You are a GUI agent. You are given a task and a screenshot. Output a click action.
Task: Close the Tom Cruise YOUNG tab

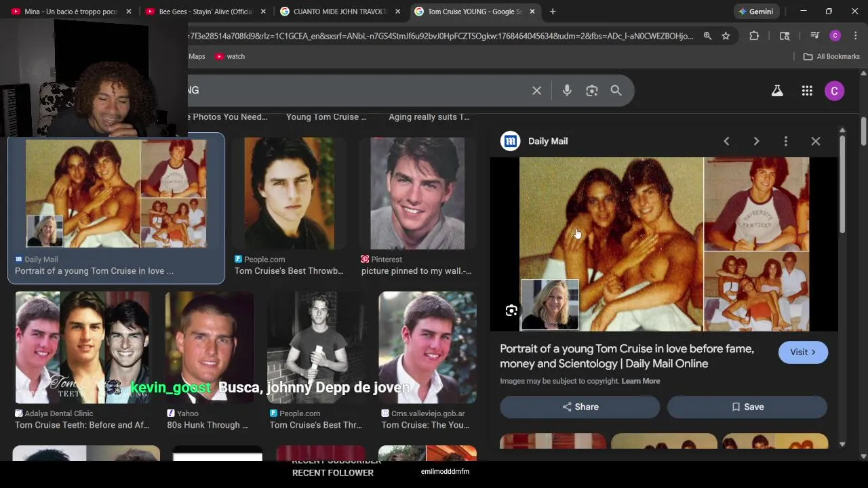(532, 12)
